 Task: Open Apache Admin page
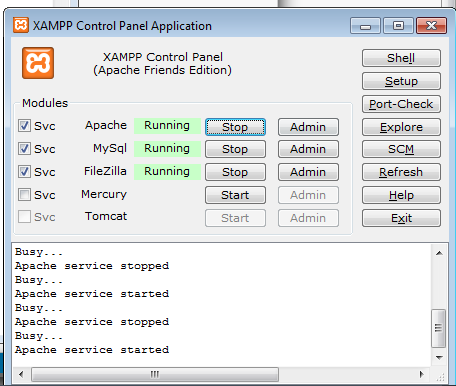[x=308, y=127]
